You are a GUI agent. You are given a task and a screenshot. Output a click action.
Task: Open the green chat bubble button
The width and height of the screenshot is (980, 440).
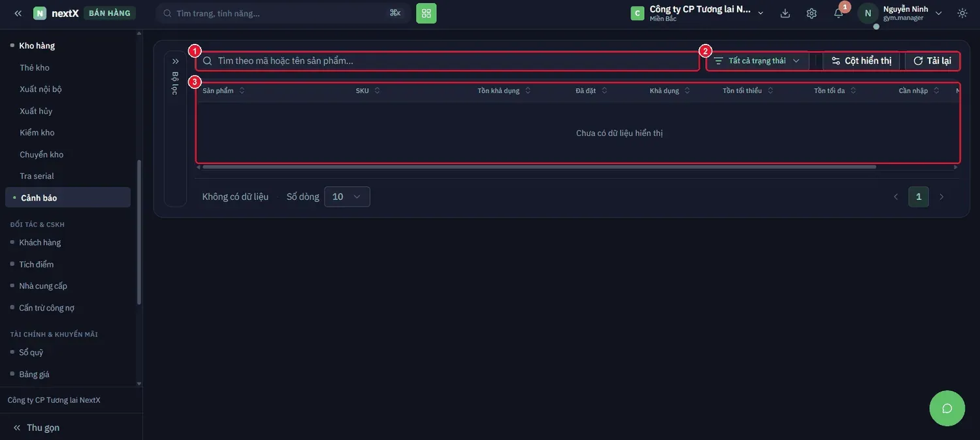pos(947,409)
